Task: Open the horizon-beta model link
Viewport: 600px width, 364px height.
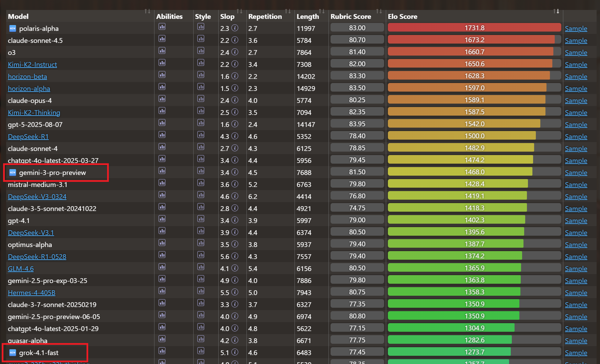Action: (x=27, y=77)
